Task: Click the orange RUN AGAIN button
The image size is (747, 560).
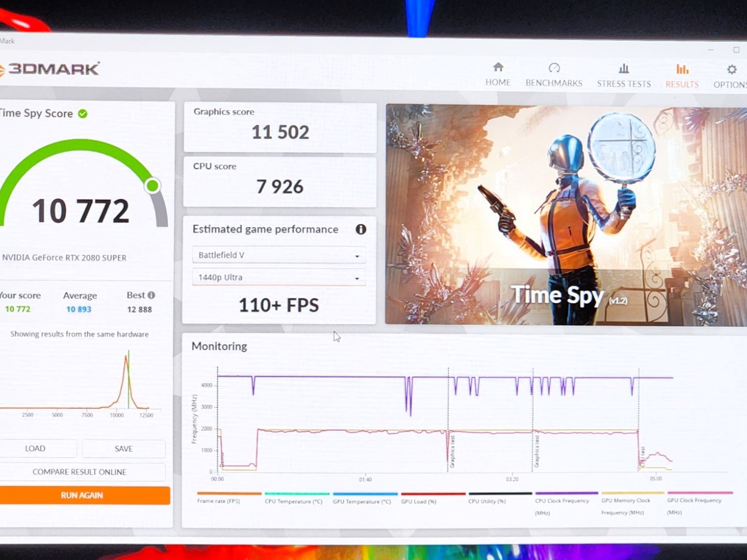Action: (x=84, y=495)
